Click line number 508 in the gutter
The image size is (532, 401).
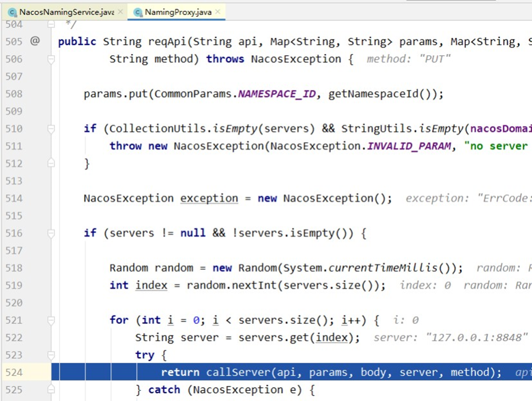(x=14, y=93)
